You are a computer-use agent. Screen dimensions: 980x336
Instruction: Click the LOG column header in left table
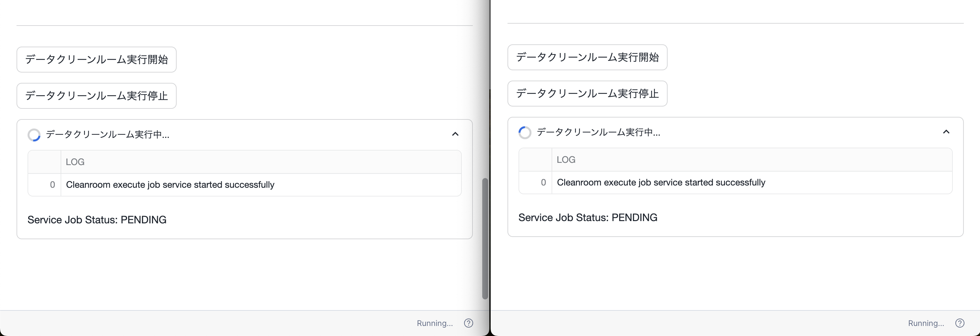(x=75, y=162)
